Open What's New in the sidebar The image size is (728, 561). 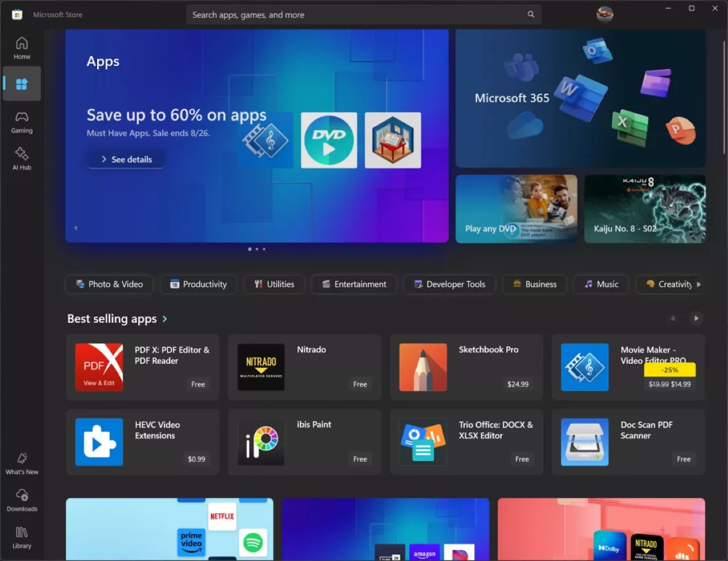pyautogui.click(x=22, y=463)
